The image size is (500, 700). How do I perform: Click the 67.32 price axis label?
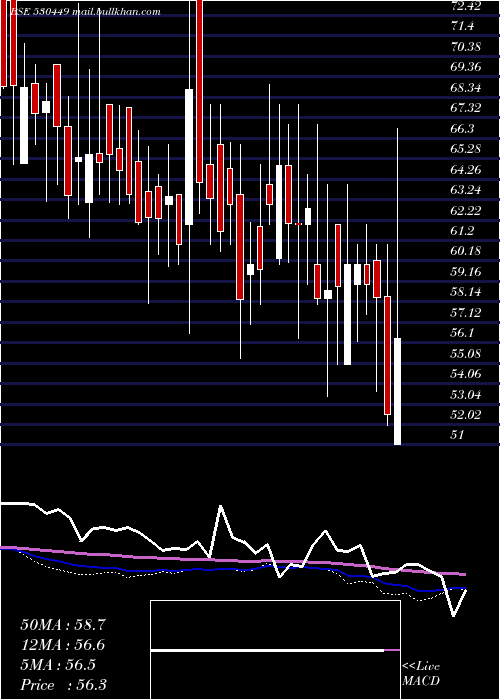pos(466,108)
